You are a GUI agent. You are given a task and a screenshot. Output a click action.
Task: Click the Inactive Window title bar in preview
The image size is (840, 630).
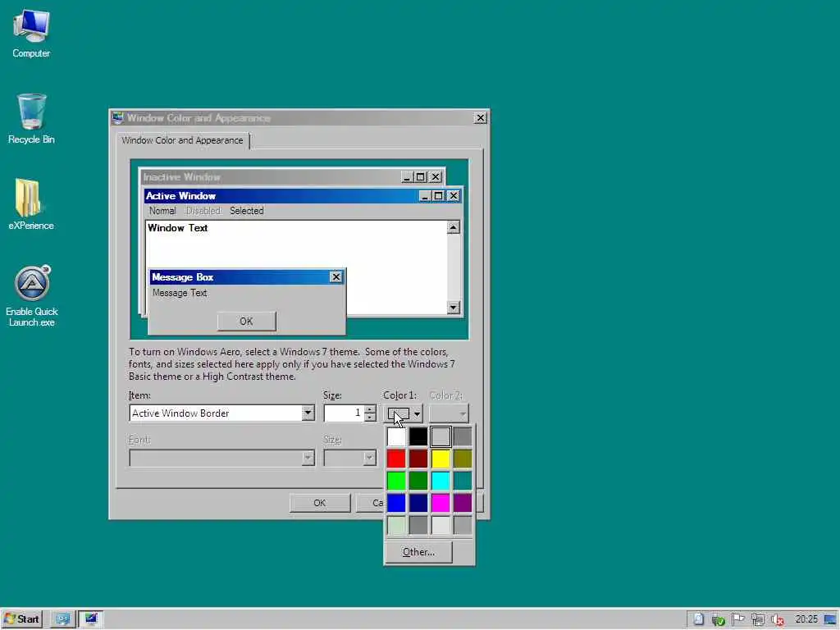tap(271, 177)
